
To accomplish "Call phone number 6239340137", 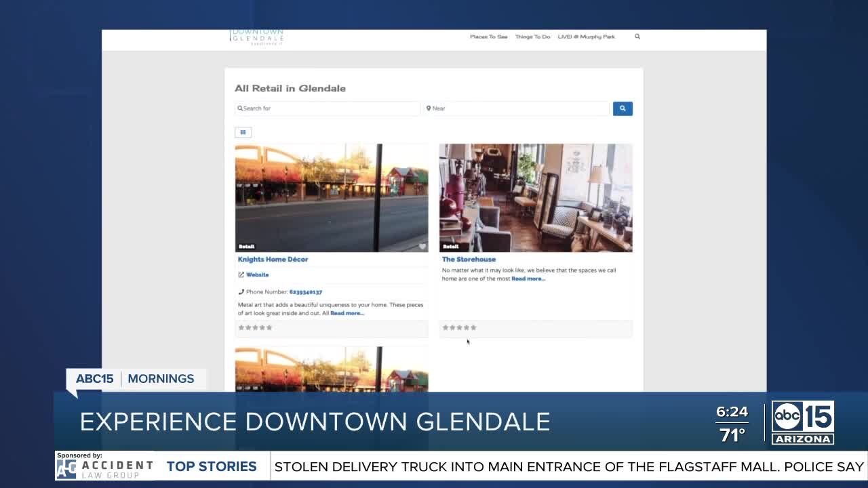I will 306,292.
